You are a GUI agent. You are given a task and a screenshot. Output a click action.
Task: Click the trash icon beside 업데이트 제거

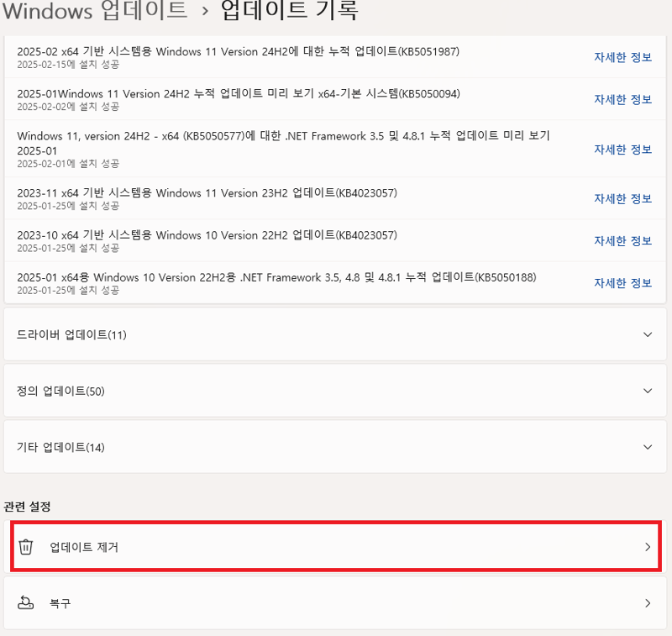click(x=26, y=547)
